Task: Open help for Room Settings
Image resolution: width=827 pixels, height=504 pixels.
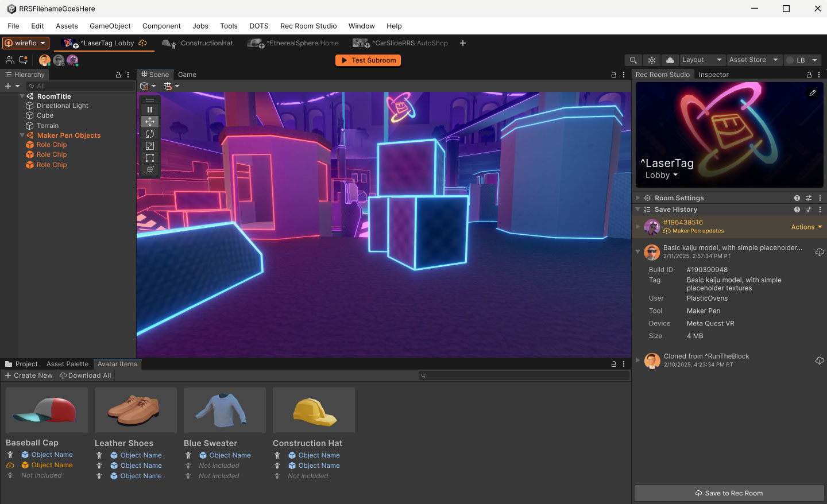Action: coord(797,198)
